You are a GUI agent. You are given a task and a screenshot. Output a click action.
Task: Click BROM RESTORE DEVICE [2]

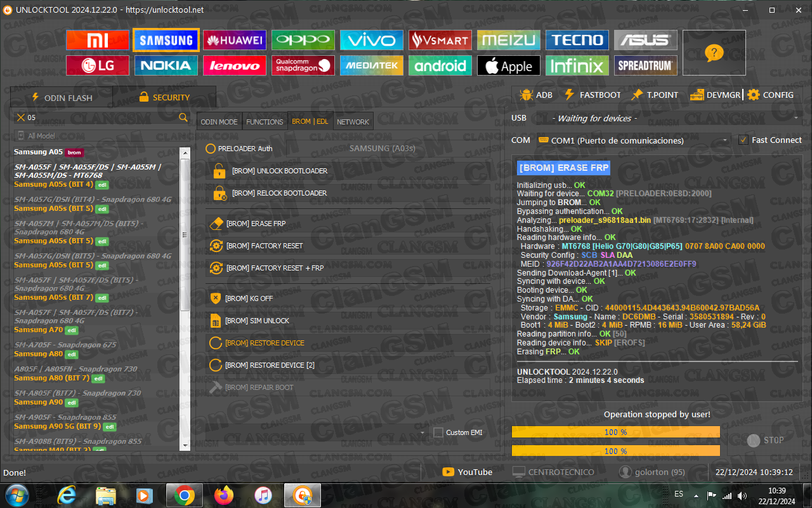tap(348, 365)
